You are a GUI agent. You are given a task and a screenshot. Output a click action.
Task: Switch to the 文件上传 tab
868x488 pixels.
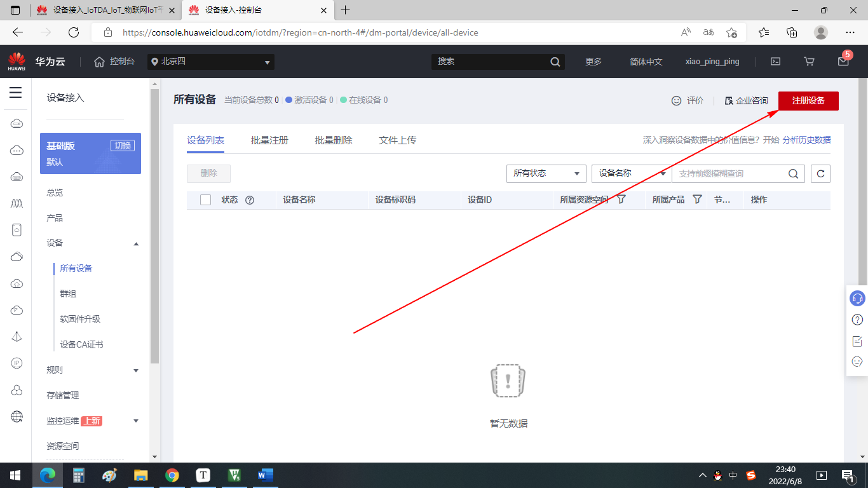398,140
